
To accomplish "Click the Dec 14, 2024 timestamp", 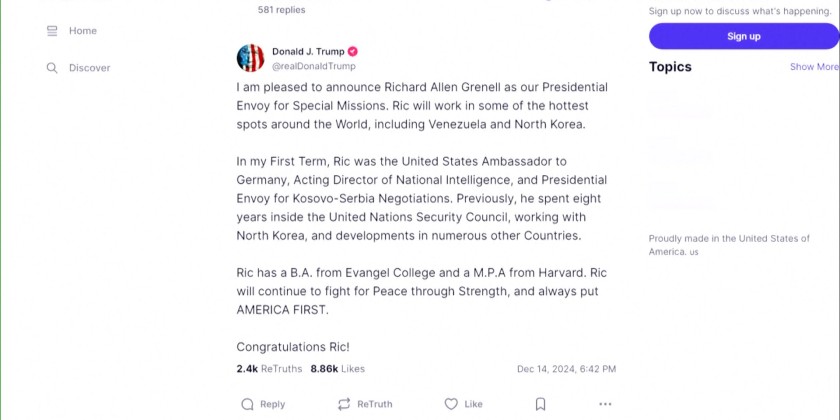I will click(x=566, y=369).
